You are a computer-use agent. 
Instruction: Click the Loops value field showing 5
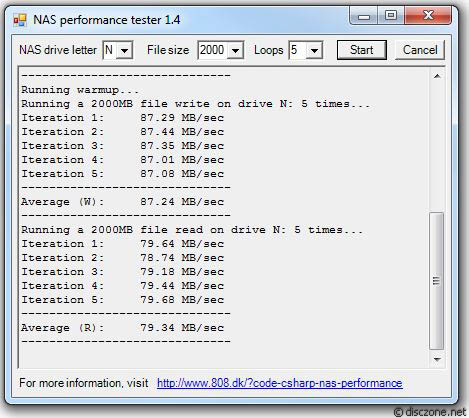pyautogui.click(x=298, y=50)
